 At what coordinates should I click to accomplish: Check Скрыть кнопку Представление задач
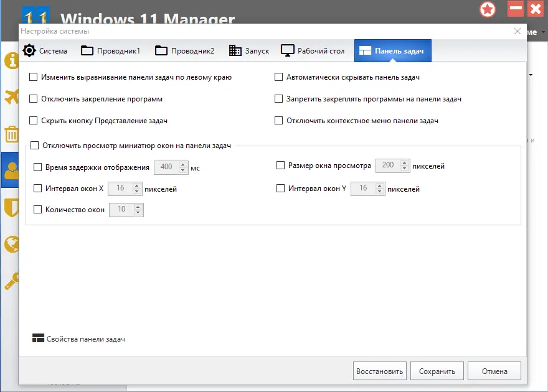click(33, 121)
